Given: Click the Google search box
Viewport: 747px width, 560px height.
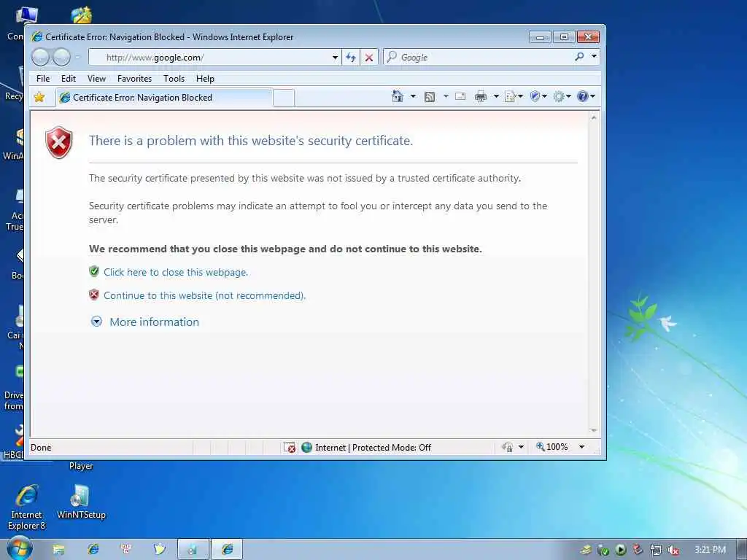Looking at the screenshot, I should click(x=479, y=58).
